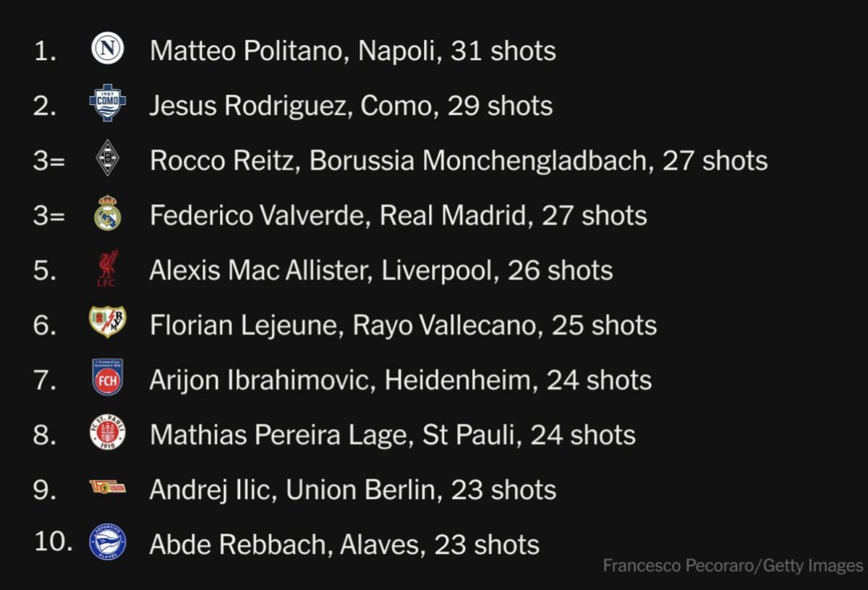Click Alexis Mac Allister, Liverpool entry
This screenshot has height=590, width=868.
pyautogui.click(x=380, y=270)
